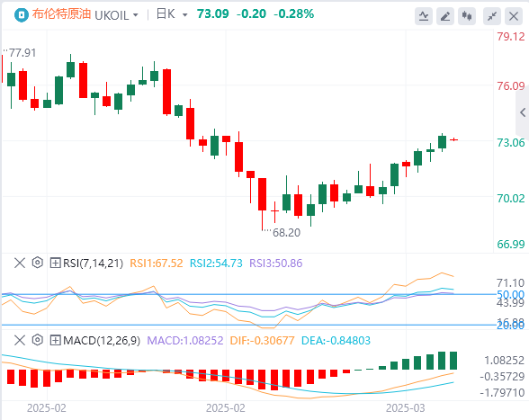This screenshot has width=529, height=420.
Task: Close the chart with top X button
Action: (x=514, y=16)
